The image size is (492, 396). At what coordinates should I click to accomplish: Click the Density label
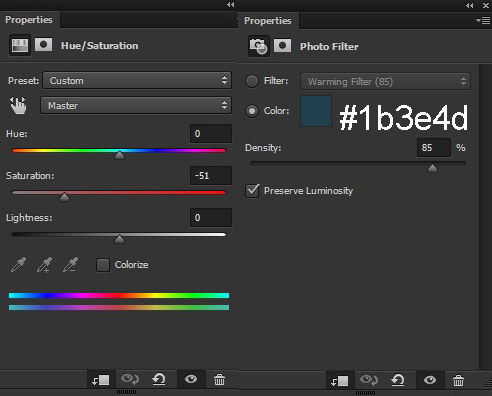click(263, 148)
